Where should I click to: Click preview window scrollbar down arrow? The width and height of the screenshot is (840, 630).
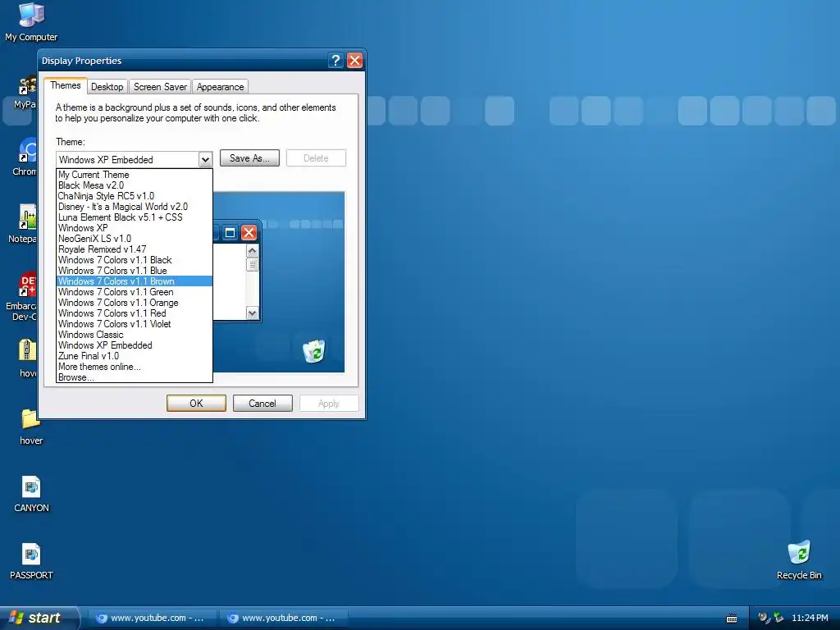[253, 313]
